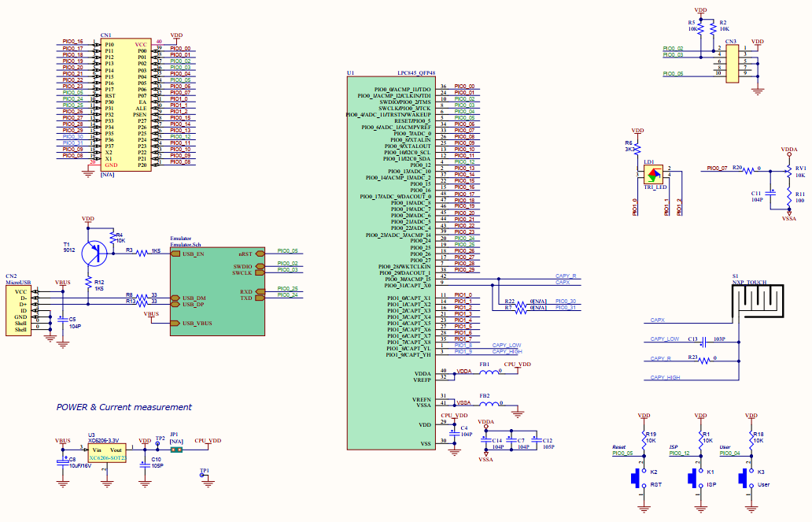Select the "TRI_LED" component label
812x522 pixels.
pyautogui.click(x=655, y=187)
